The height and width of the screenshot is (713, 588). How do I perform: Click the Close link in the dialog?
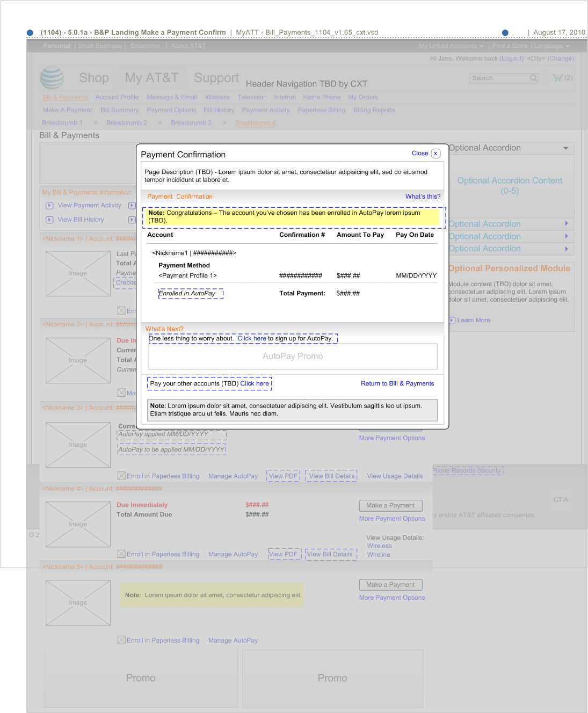(x=420, y=154)
